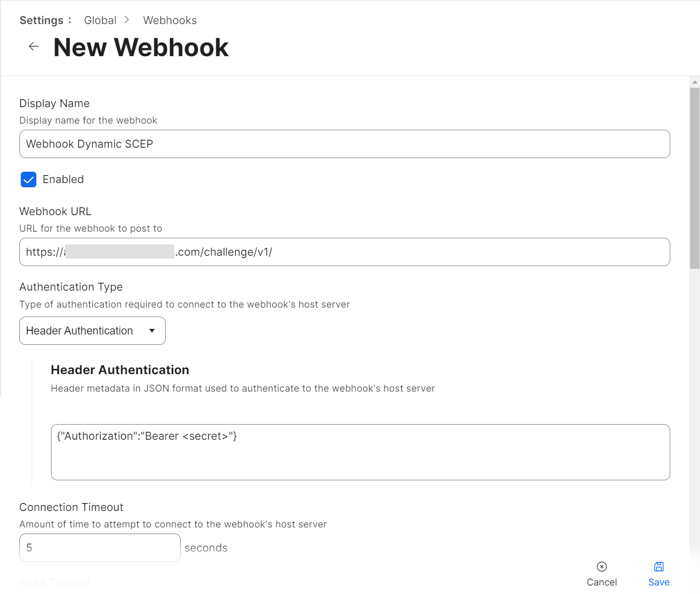Click the scrollbar track below the thumb
Screen dimensions: 700x594
[x=695, y=401]
